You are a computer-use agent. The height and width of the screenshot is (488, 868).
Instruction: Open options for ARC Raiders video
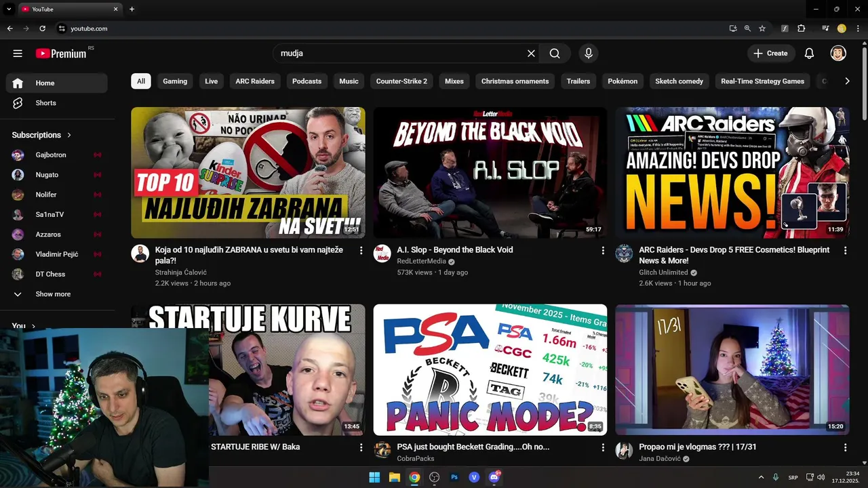845,251
